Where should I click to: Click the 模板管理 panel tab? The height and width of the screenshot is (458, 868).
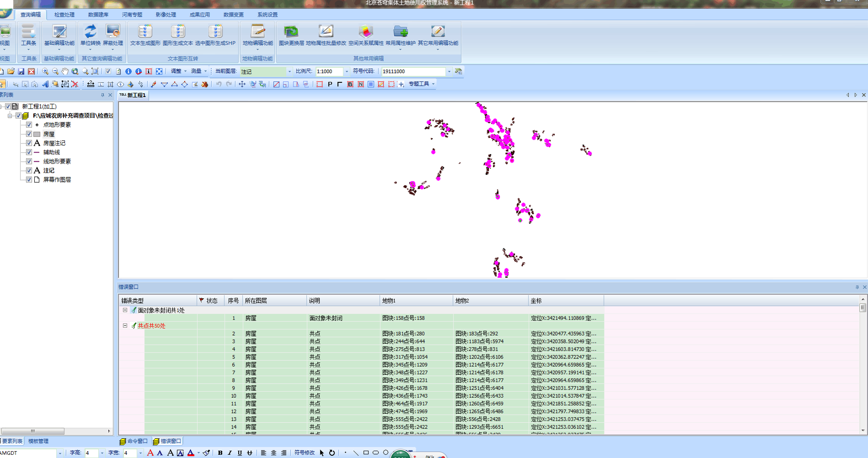click(x=38, y=441)
